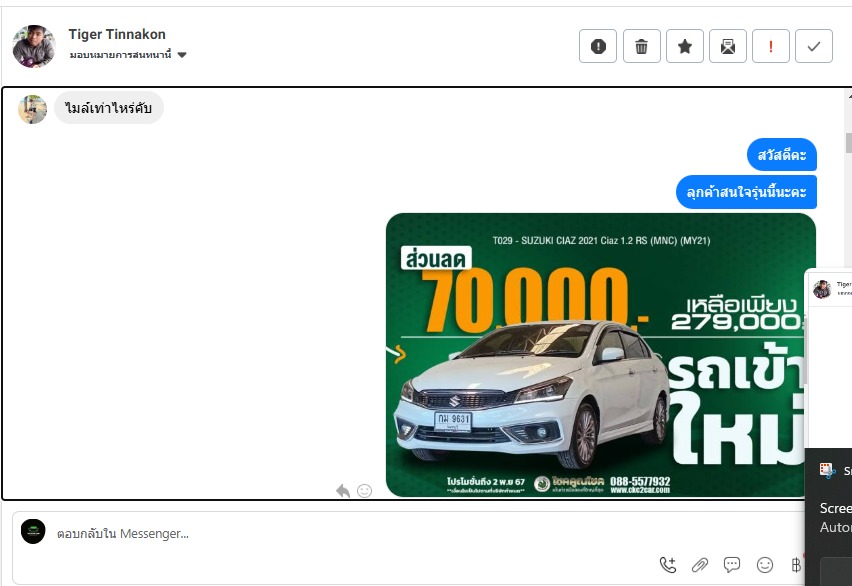Open the Suzuki Ciaz promotion image

click(600, 355)
